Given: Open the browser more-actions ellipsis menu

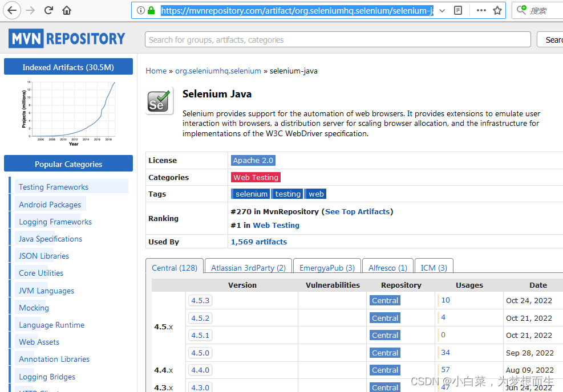Looking at the screenshot, I should 481,10.
